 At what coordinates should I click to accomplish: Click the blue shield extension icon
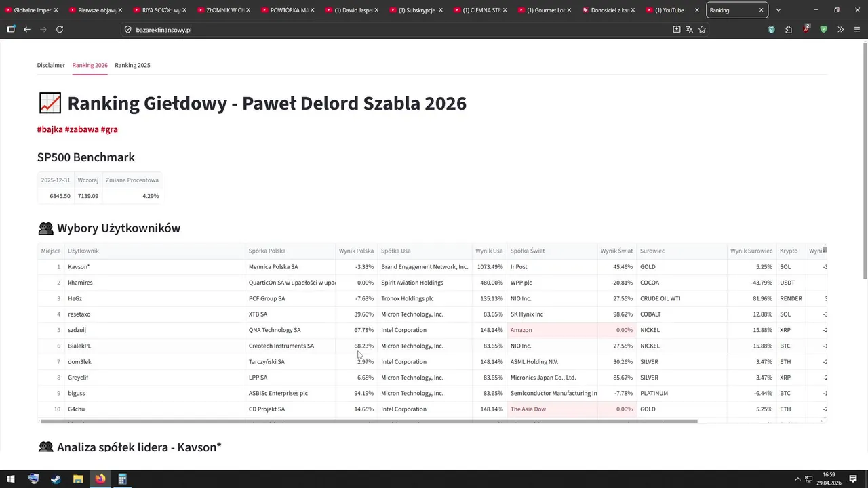point(771,29)
